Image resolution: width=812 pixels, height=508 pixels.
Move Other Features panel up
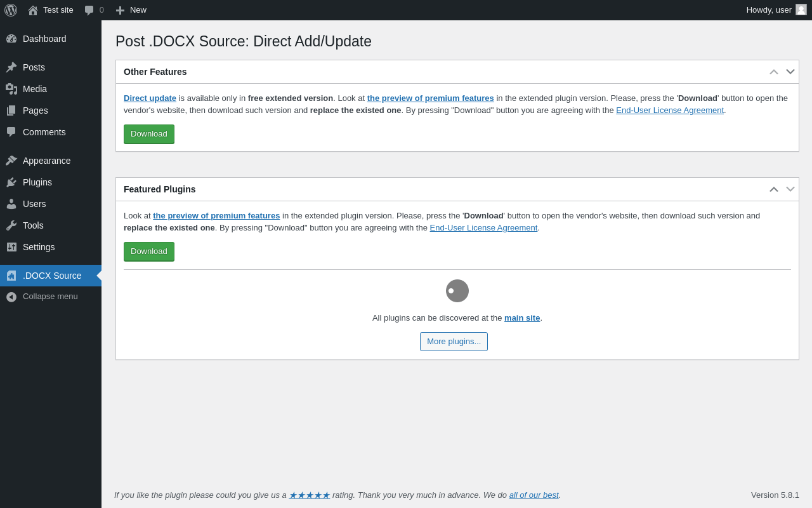(x=774, y=72)
